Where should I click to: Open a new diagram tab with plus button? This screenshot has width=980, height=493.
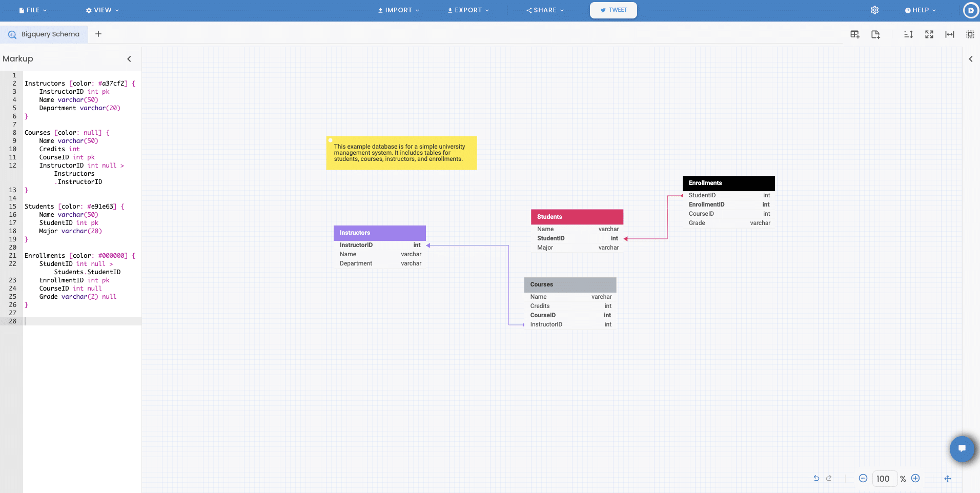click(x=98, y=34)
